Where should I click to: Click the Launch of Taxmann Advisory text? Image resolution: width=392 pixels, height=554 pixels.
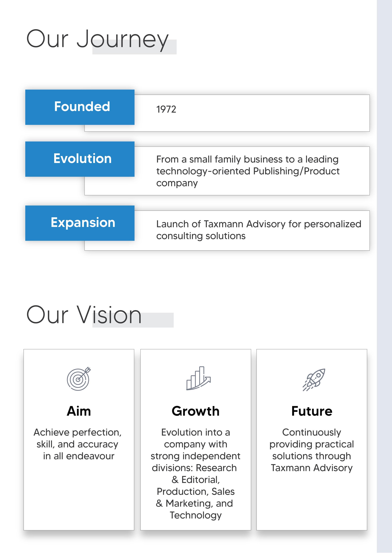[259, 230]
